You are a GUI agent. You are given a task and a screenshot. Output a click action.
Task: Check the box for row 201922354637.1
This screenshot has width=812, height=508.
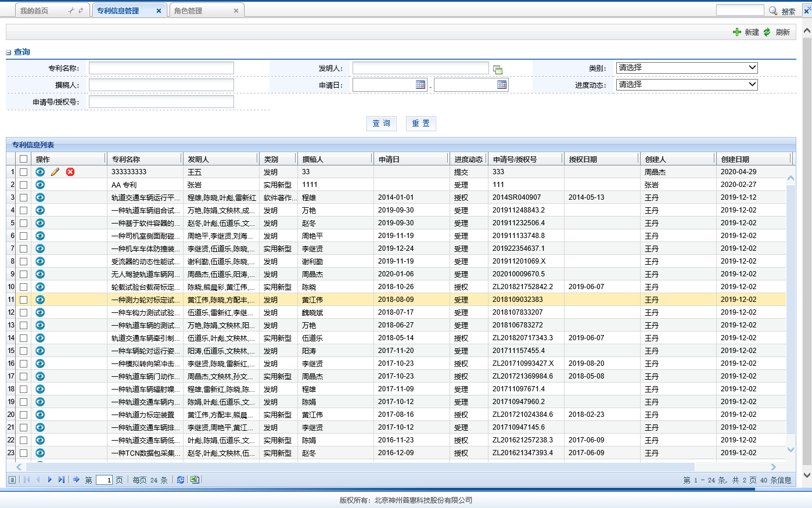[23, 248]
